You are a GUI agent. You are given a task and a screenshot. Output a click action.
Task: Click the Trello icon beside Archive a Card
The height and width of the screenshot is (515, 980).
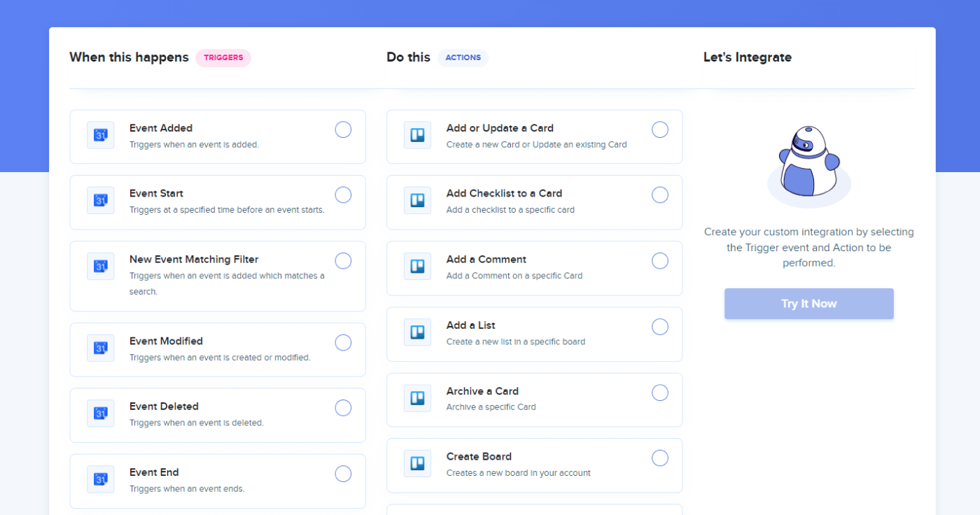[x=417, y=397]
